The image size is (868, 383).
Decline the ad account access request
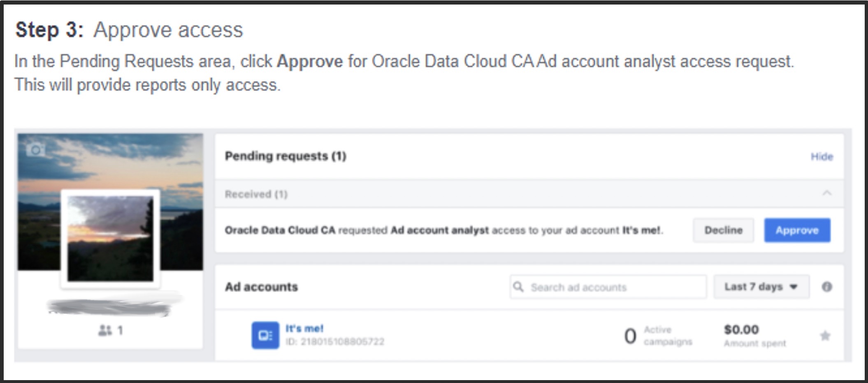[x=723, y=230]
